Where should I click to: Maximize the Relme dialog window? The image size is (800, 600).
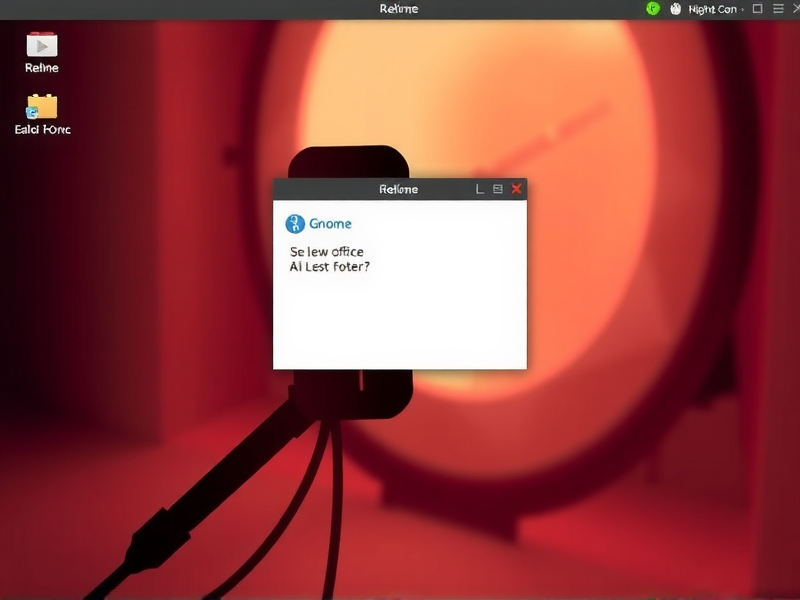(x=498, y=189)
